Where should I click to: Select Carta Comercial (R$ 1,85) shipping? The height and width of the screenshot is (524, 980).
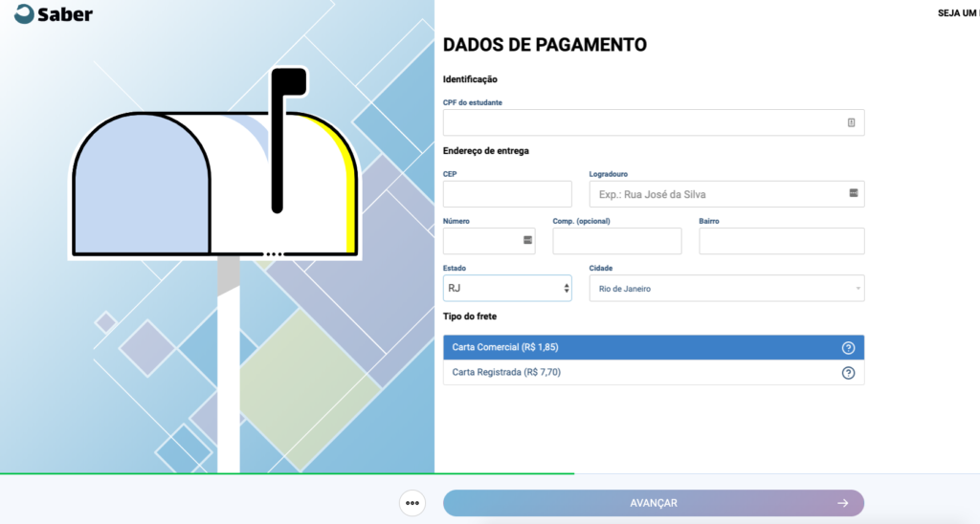(654, 347)
